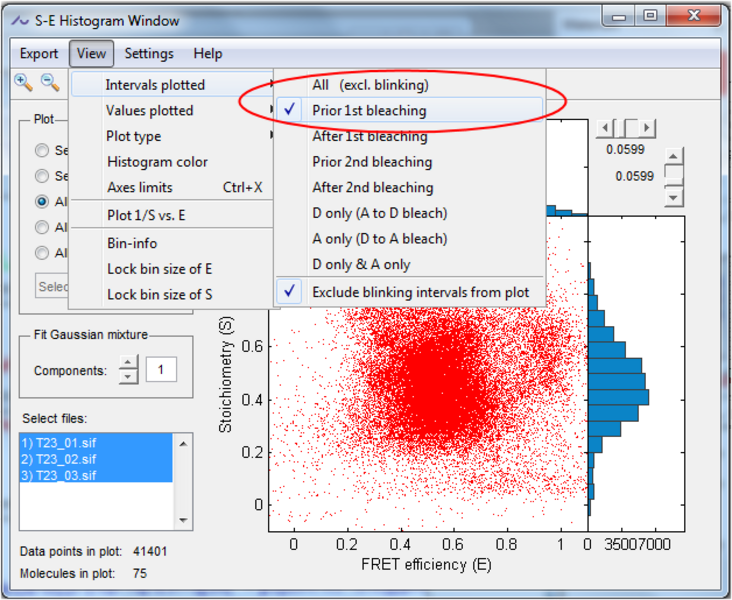Click right arrow of horizontal bin slider
The height and width of the screenshot is (600, 732).
[x=648, y=128]
